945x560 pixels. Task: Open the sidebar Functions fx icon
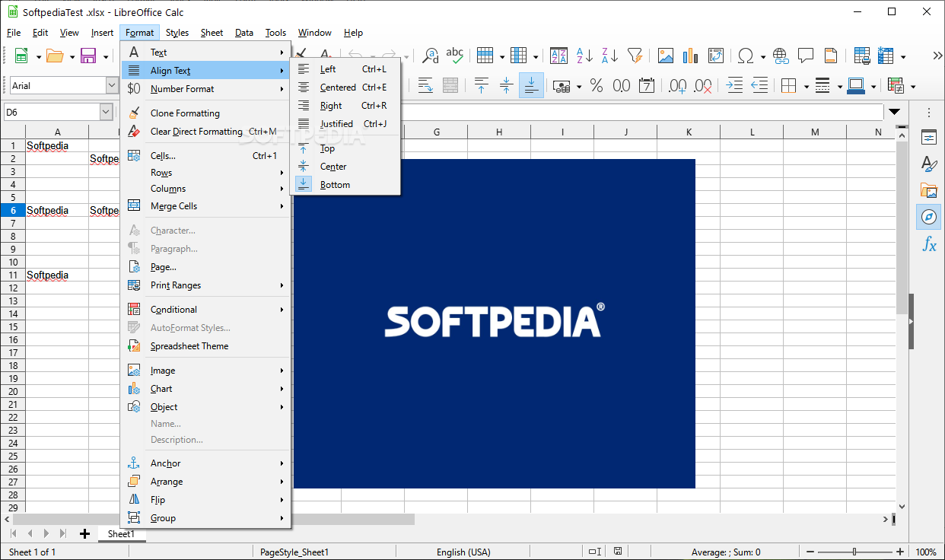(x=929, y=244)
